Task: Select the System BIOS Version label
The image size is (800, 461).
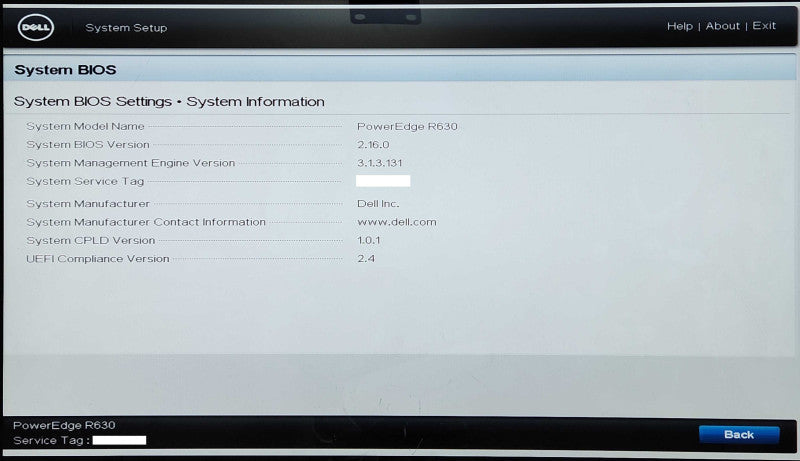Action: click(88, 144)
